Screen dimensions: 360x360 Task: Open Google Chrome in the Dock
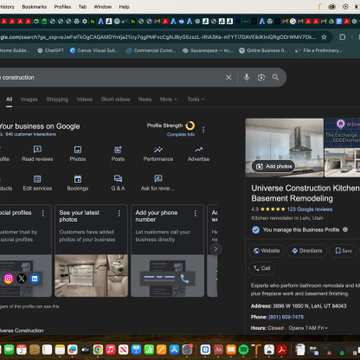[98, 349]
